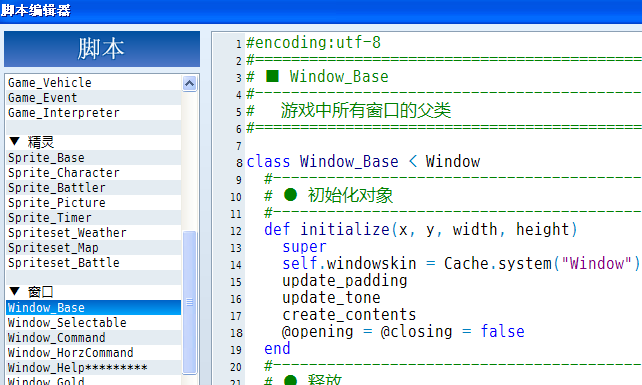Open Window_Selectable script

94,323
